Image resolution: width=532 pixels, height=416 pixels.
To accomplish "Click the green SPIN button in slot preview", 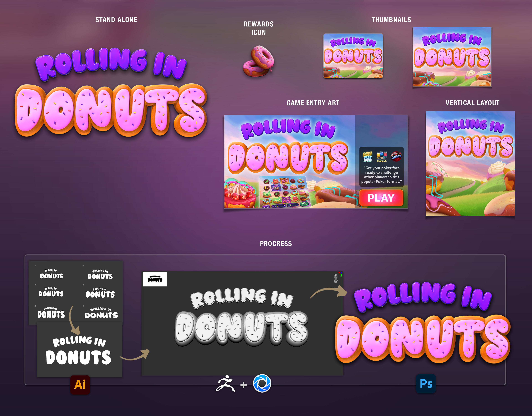I will tap(304, 204).
